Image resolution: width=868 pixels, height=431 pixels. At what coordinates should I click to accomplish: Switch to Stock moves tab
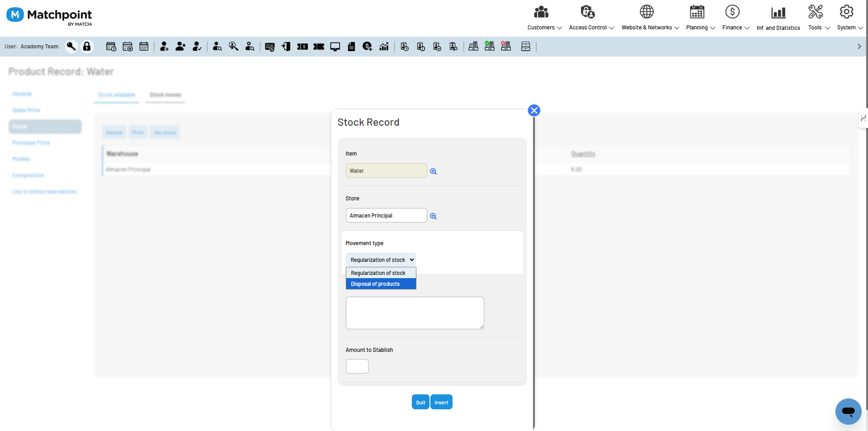[x=165, y=95]
